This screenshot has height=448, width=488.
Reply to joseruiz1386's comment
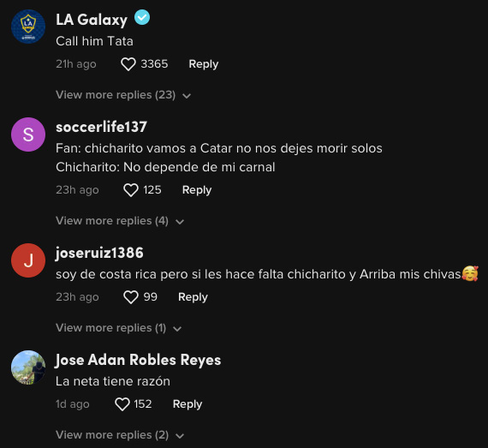[193, 297]
